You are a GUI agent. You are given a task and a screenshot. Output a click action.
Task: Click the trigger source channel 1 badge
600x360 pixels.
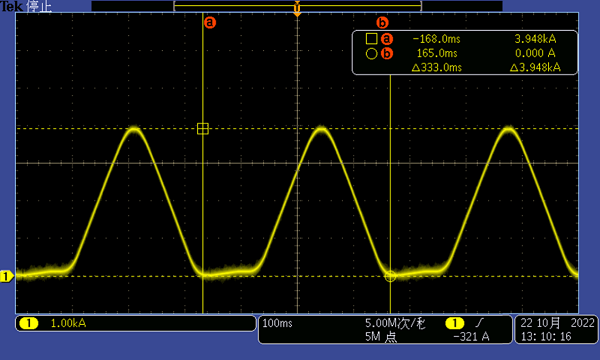tap(455, 323)
